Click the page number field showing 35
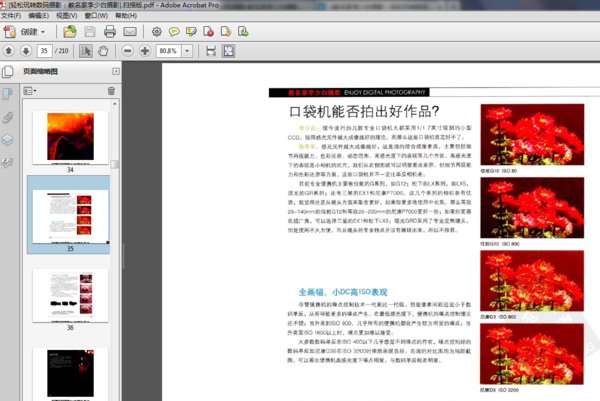The width and height of the screenshot is (600, 401). [x=44, y=51]
